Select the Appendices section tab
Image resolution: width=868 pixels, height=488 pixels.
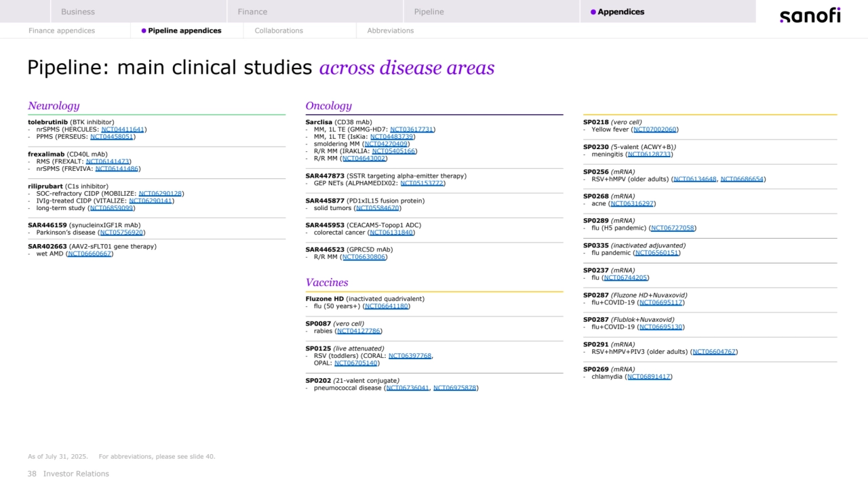[668, 12]
